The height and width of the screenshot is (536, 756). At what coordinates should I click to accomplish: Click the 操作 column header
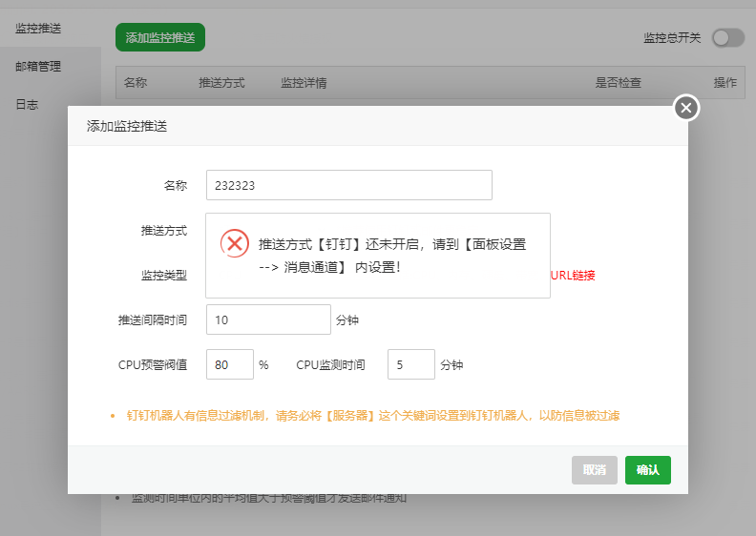pyautogui.click(x=725, y=83)
